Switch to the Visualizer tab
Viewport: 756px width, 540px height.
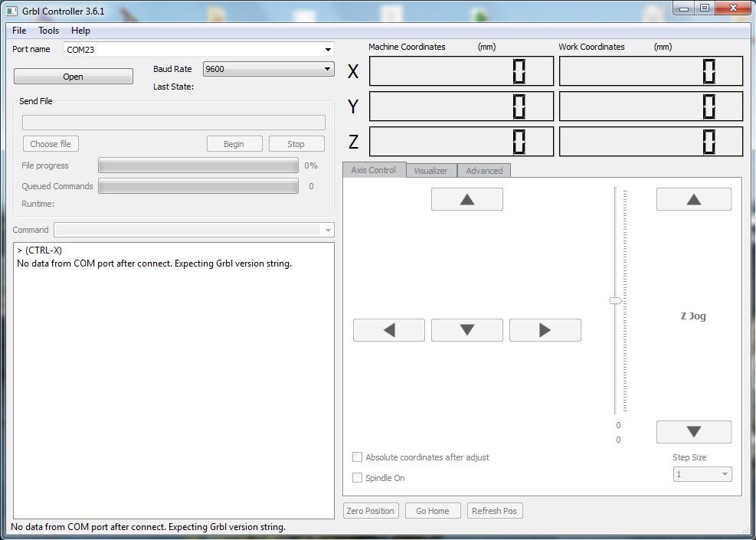(x=430, y=171)
